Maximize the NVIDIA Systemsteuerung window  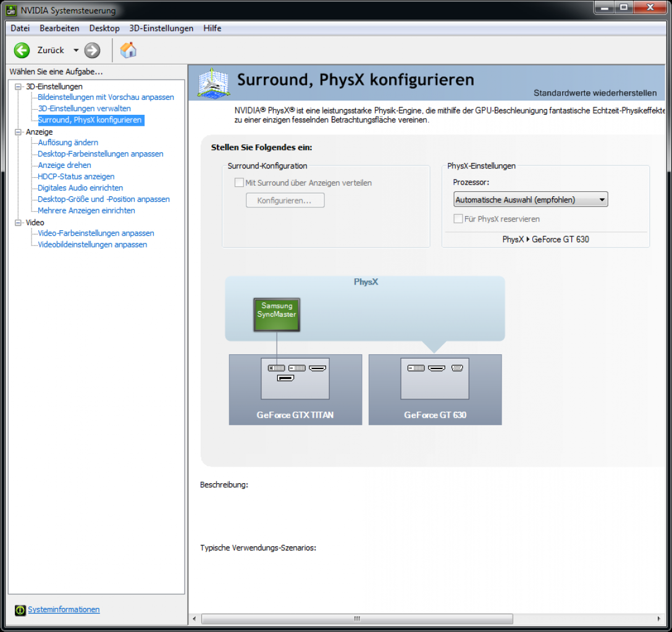pyautogui.click(x=624, y=7)
